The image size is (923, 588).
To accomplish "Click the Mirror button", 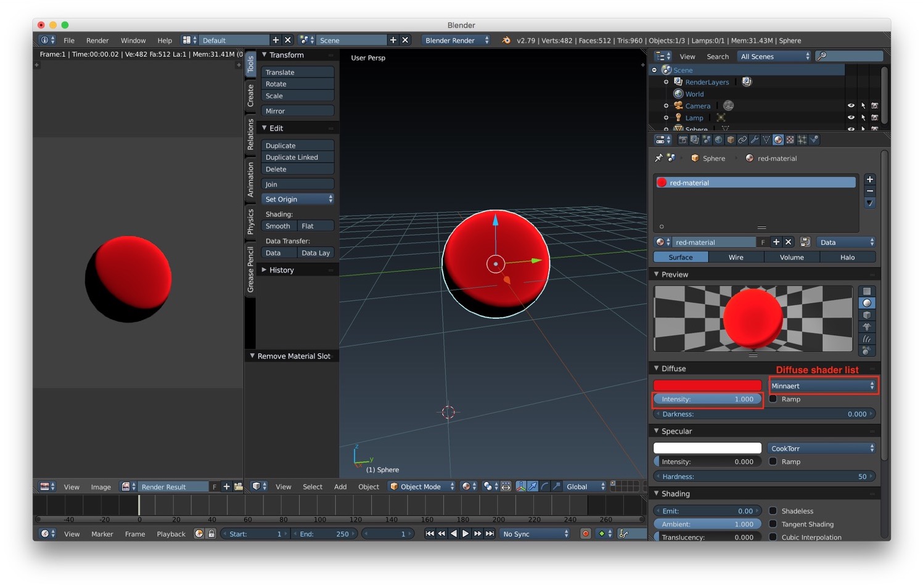I will click(298, 111).
